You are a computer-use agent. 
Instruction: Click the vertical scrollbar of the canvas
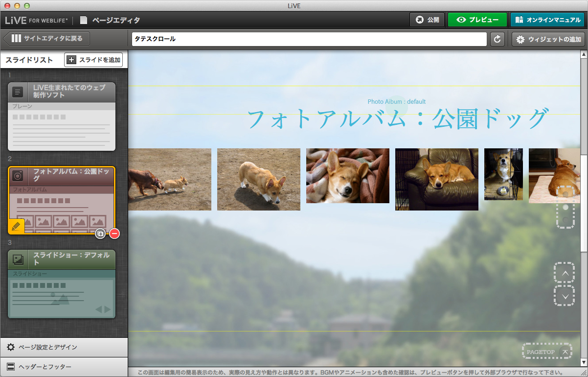[x=584, y=203]
